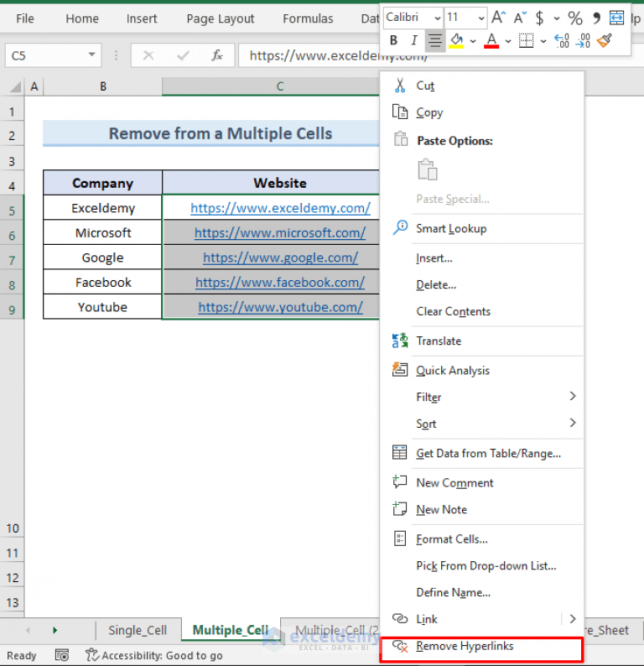The height and width of the screenshot is (666, 644).
Task: Open the Insert ribbon tab
Action: coord(142,18)
